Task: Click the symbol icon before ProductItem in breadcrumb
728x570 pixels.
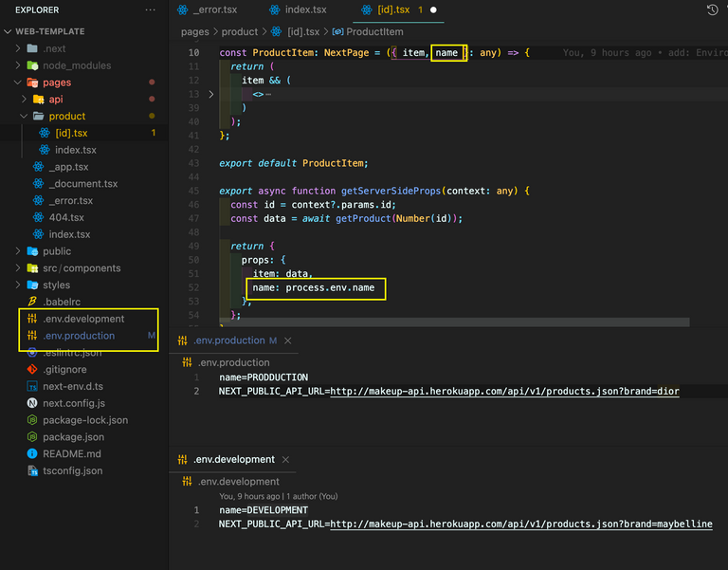Action: [338, 31]
